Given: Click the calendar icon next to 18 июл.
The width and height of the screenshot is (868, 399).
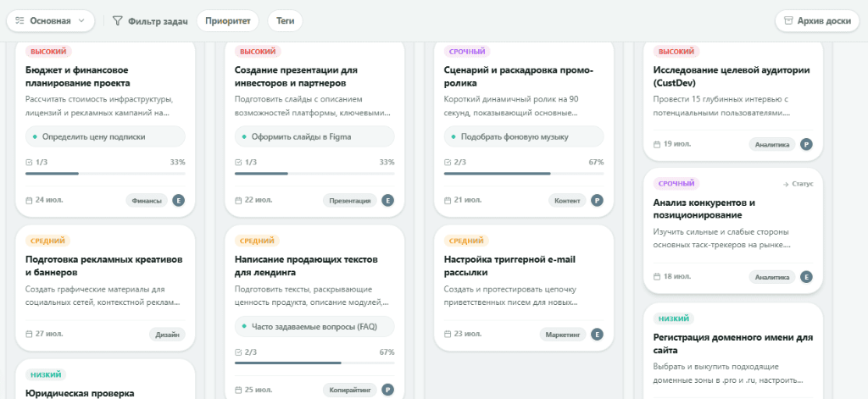Looking at the screenshot, I should click(657, 276).
